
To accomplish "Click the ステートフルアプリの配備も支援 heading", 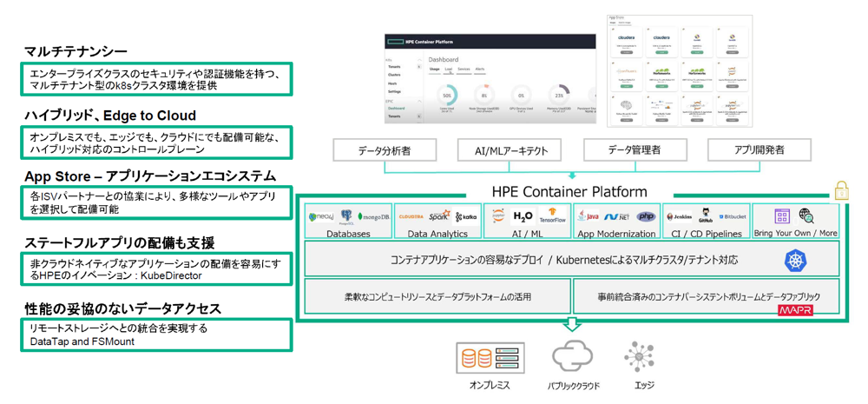I will coord(119,242).
